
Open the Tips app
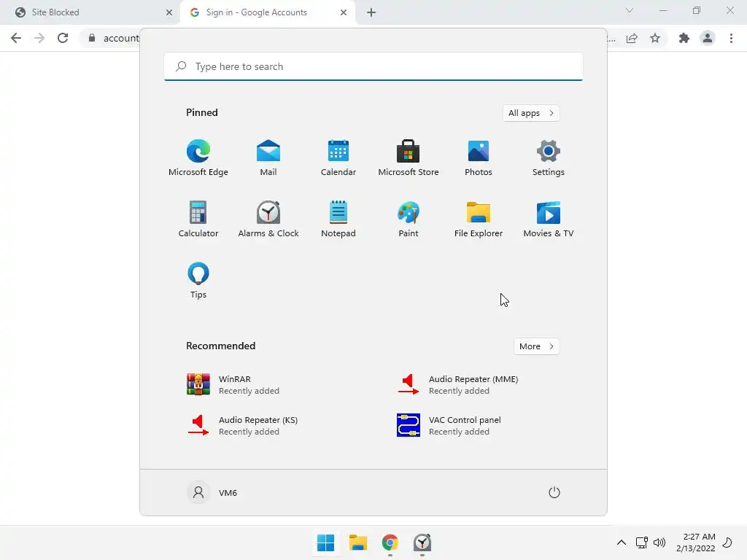click(x=198, y=281)
